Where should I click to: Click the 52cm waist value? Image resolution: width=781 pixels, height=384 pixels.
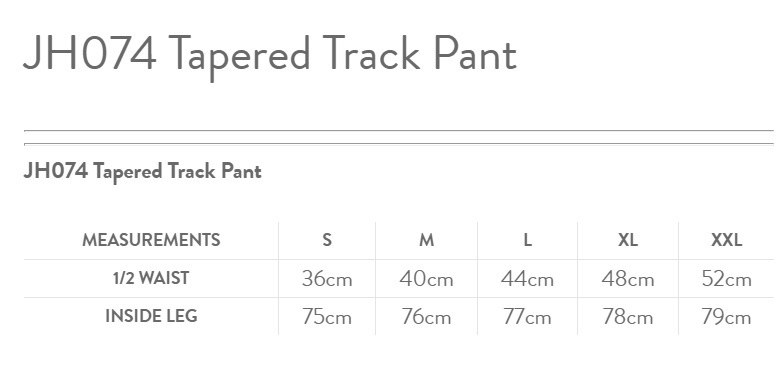727,279
